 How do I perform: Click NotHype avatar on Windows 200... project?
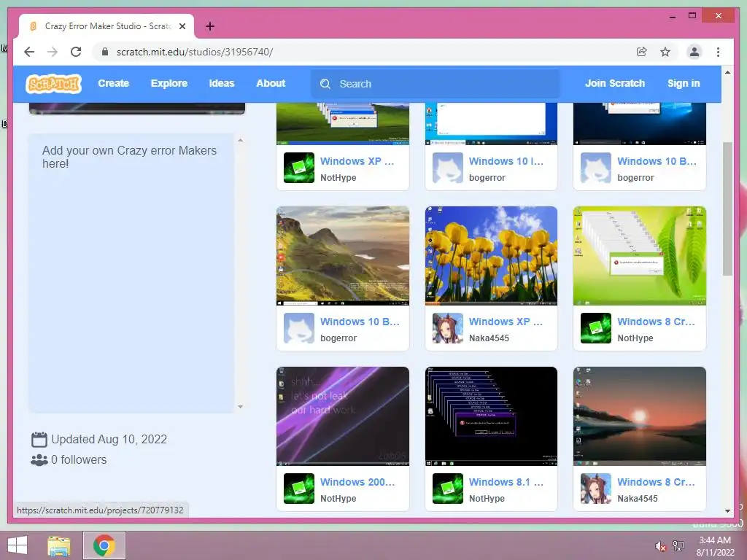[298, 489]
